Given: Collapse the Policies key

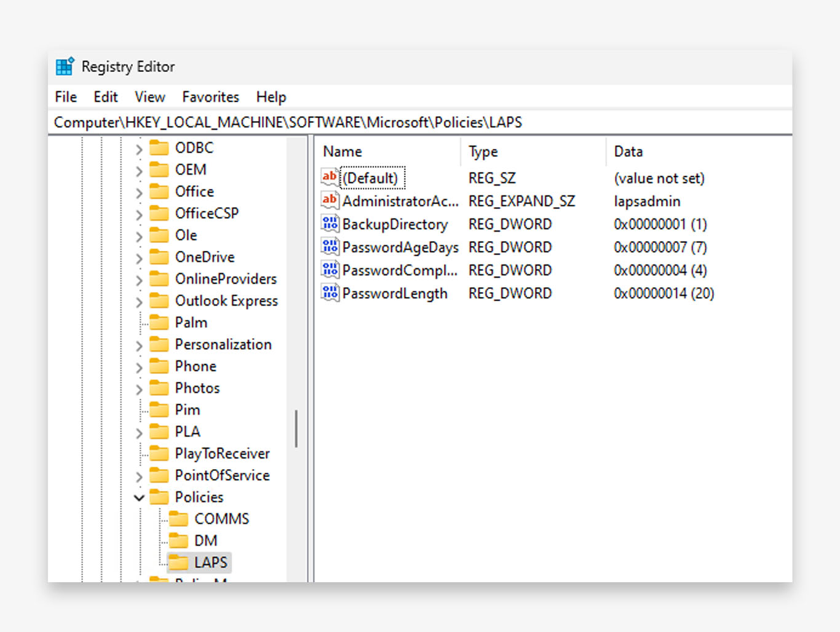Looking at the screenshot, I should [139, 497].
